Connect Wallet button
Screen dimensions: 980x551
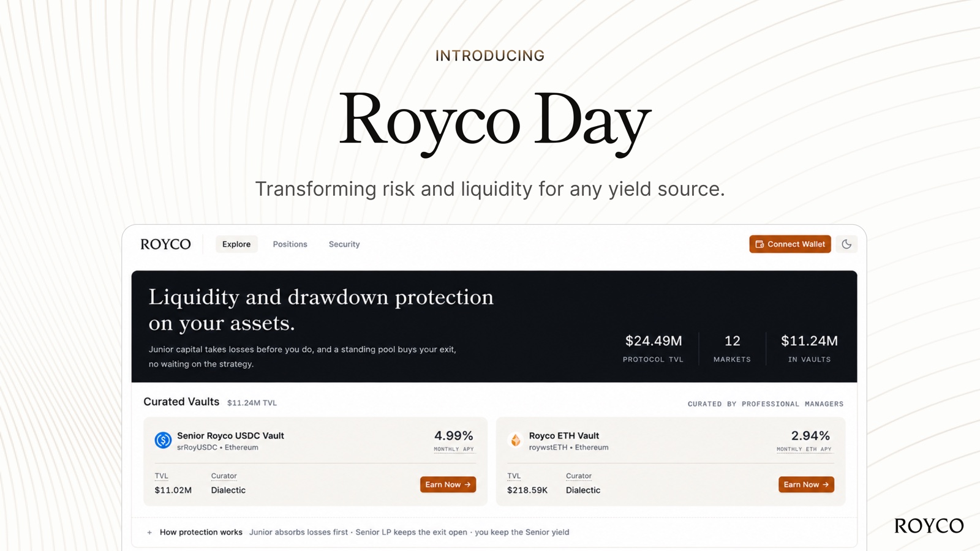[790, 244]
